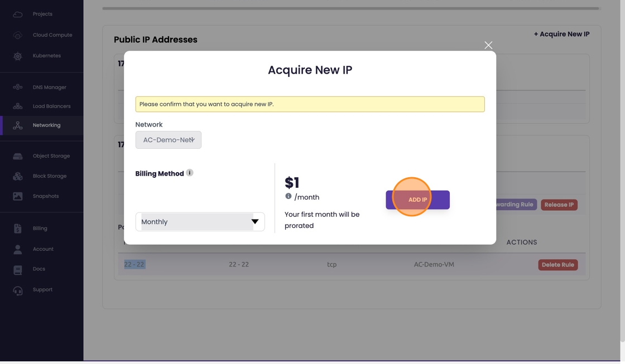Click the Snapshots picture icon
625x364 pixels.
(x=18, y=196)
